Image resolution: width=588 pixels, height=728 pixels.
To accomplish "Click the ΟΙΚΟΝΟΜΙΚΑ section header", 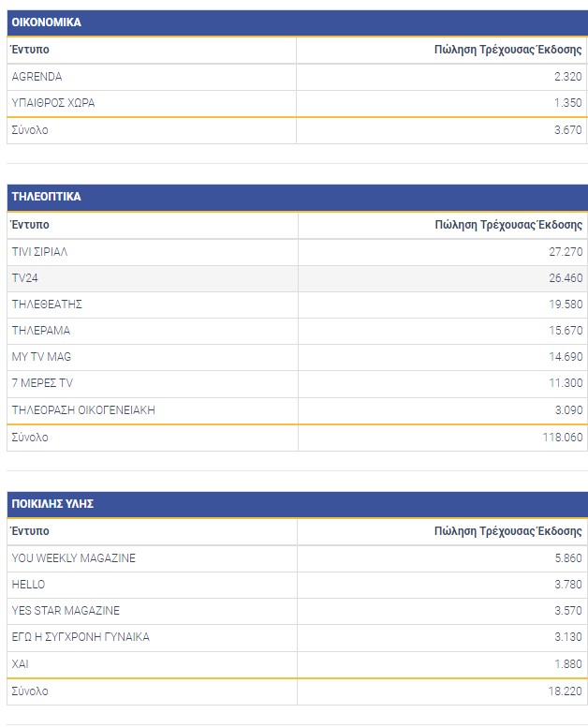I will pos(46,22).
